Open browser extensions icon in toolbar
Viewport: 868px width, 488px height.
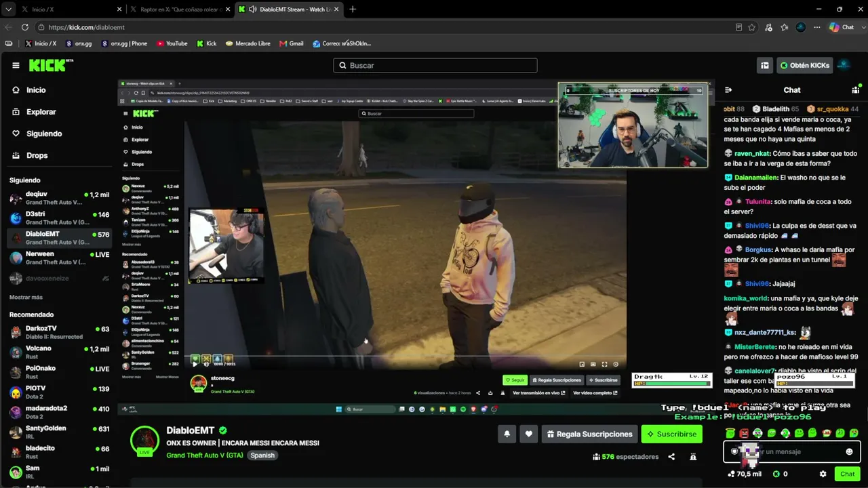(x=768, y=27)
